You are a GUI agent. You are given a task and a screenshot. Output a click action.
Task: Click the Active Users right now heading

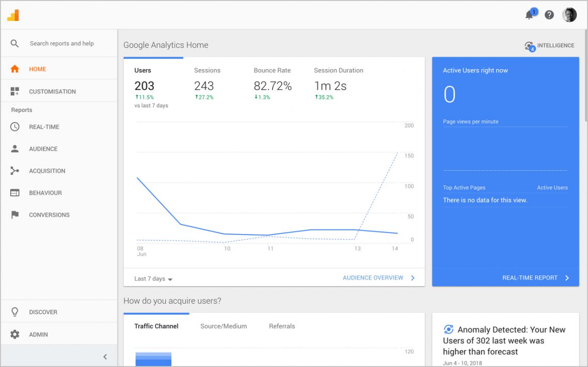point(475,70)
